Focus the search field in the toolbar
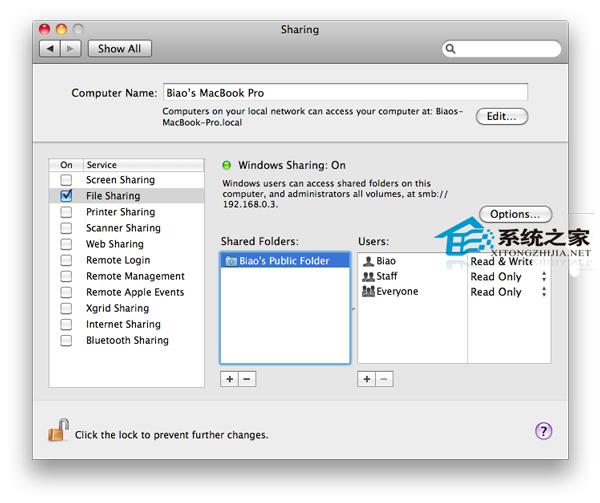This screenshot has height=503, width=600. pyautogui.click(x=501, y=49)
